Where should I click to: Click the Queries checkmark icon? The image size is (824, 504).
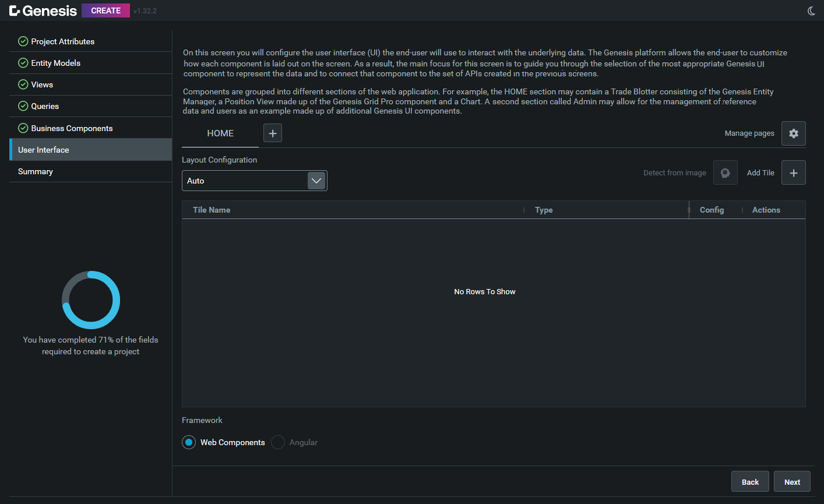pyautogui.click(x=23, y=106)
